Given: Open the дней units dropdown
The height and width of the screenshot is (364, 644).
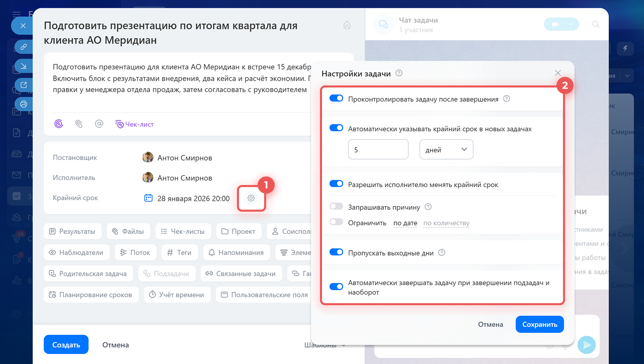Looking at the screenshot, I should click(x=446, y=149).
